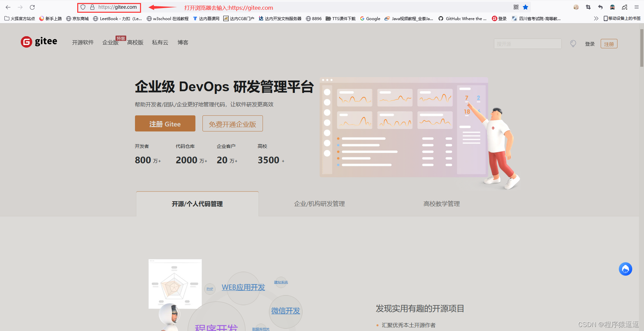Open the w3school 在线教程 bookmark
This screenshot has width=644, height=331.
tap(168, 18)
